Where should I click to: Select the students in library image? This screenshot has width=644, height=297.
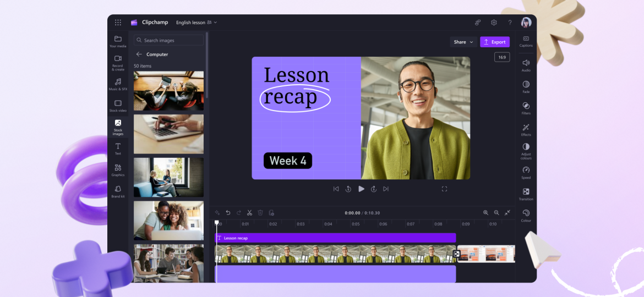click(168, 263)
